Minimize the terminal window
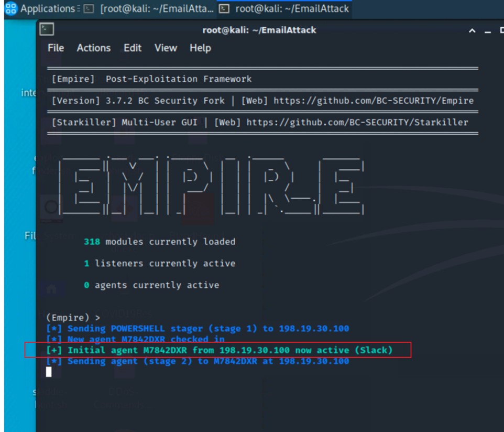The image size is (504, 432). (x=488, y=31)
